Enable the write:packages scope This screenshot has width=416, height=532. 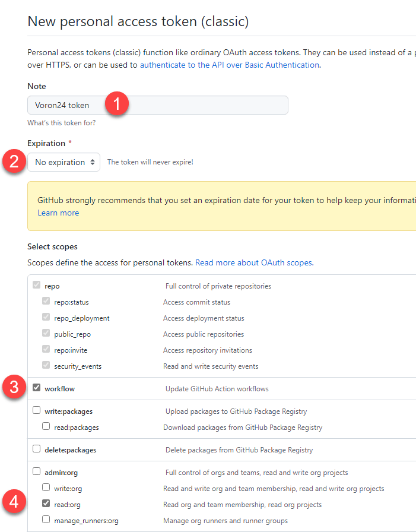click(37, 410)
